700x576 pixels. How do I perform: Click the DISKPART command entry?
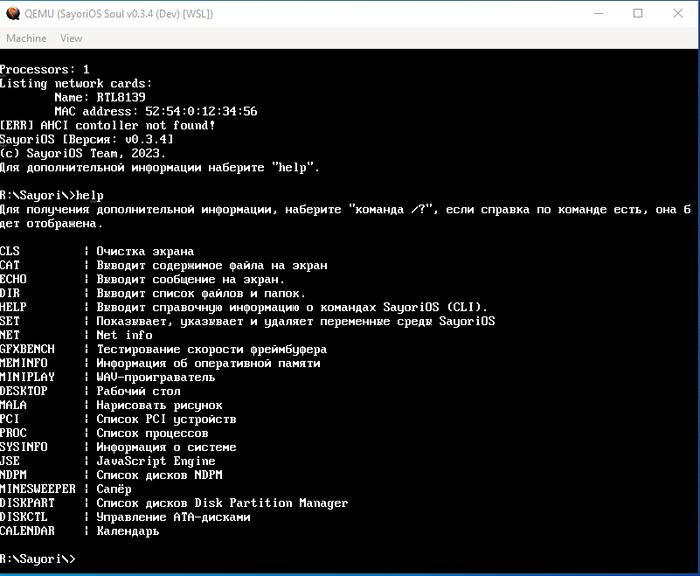coord(27,503)
